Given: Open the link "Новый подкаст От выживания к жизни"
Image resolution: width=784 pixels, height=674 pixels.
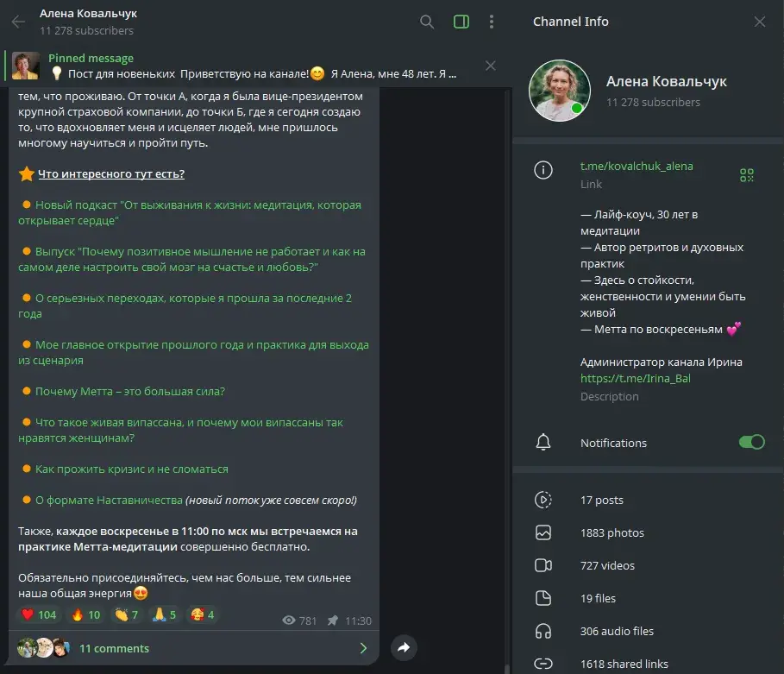Looking at the screenshot, I should pyautogui.click(x=190, y=212).
